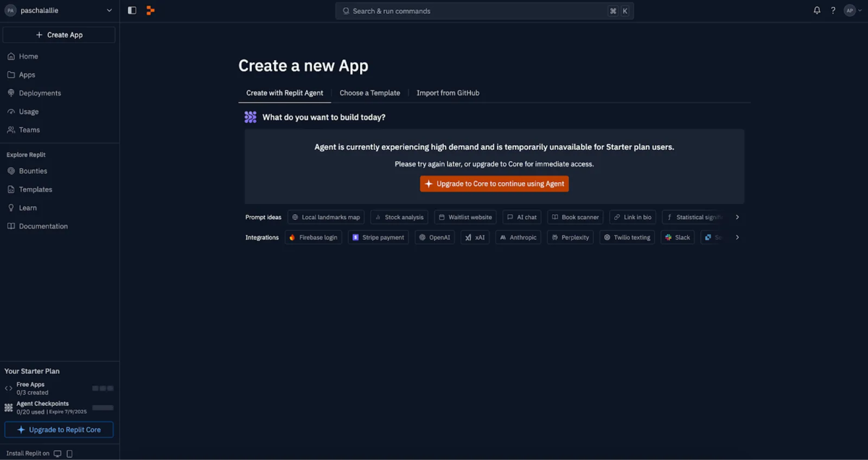The height and width of the screenshot is (460, 868).
Task: Open the AP avatar menu
Action: pyautogui.click(x=853, y=10)
